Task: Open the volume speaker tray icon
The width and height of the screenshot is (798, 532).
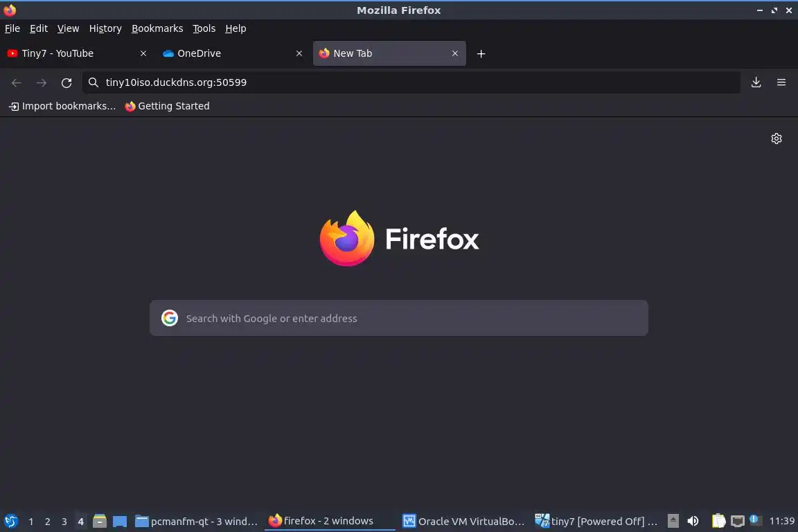Action: 693,522
